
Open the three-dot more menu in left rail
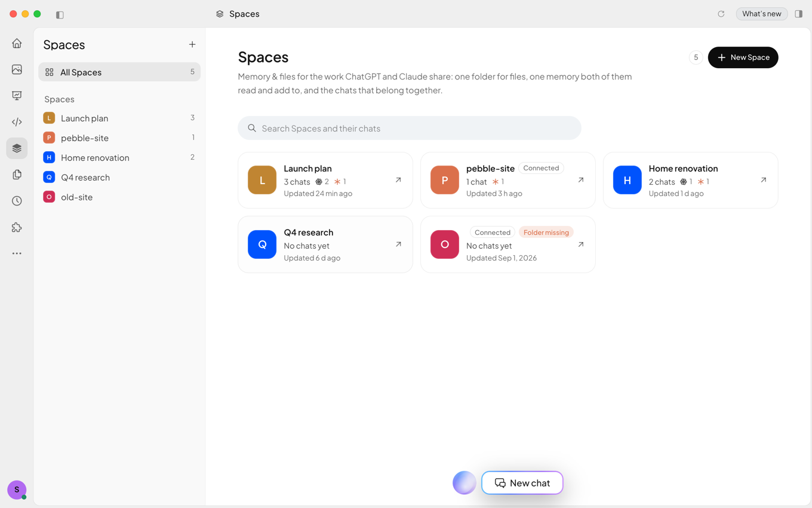click(17, 253)
